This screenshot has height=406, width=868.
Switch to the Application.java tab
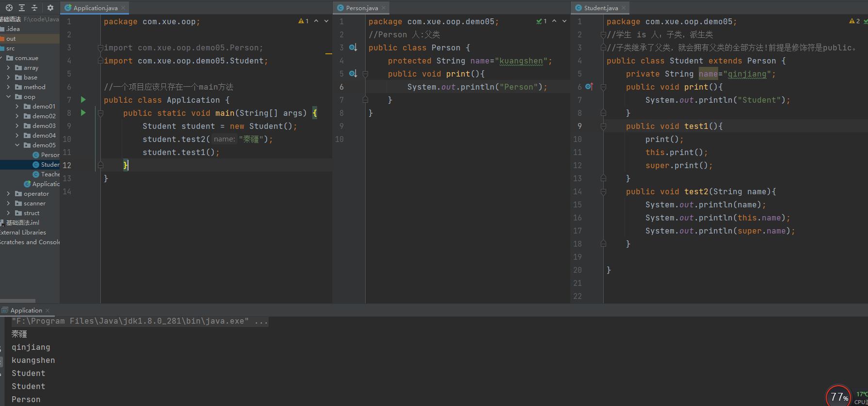pos(95,8)
